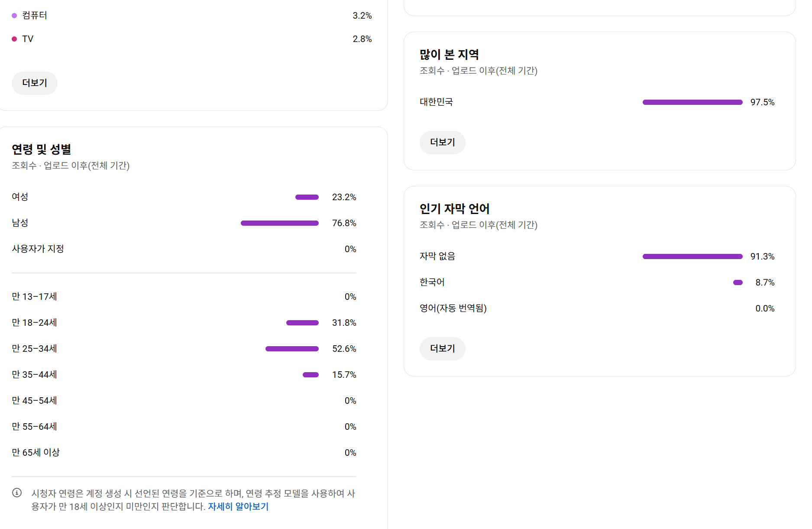This screenshot has width=812, height=529.
Task: Click the 사용자가 지정 gender row
Action: [184, 249]
